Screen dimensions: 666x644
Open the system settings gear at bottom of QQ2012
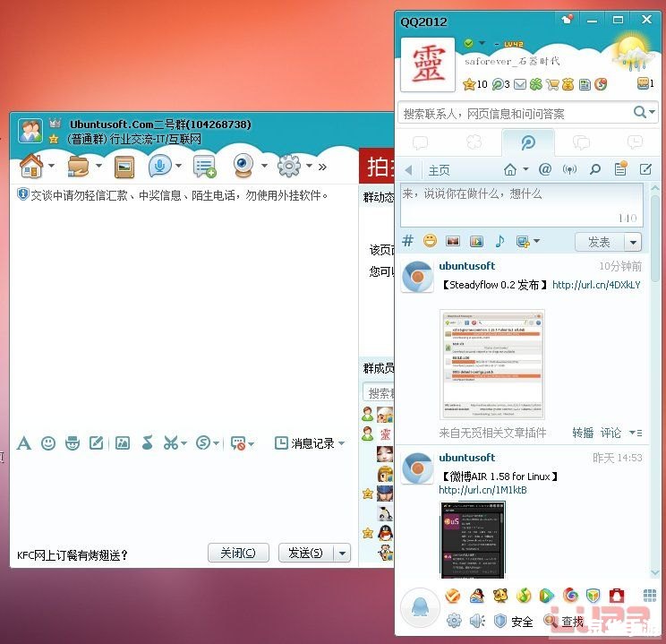click(454, 621)
